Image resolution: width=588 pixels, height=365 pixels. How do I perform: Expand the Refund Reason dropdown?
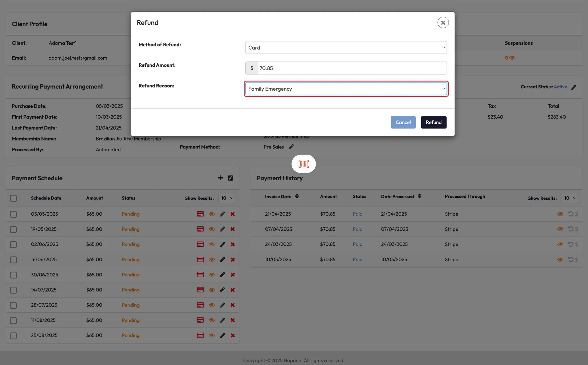point(346,89)
